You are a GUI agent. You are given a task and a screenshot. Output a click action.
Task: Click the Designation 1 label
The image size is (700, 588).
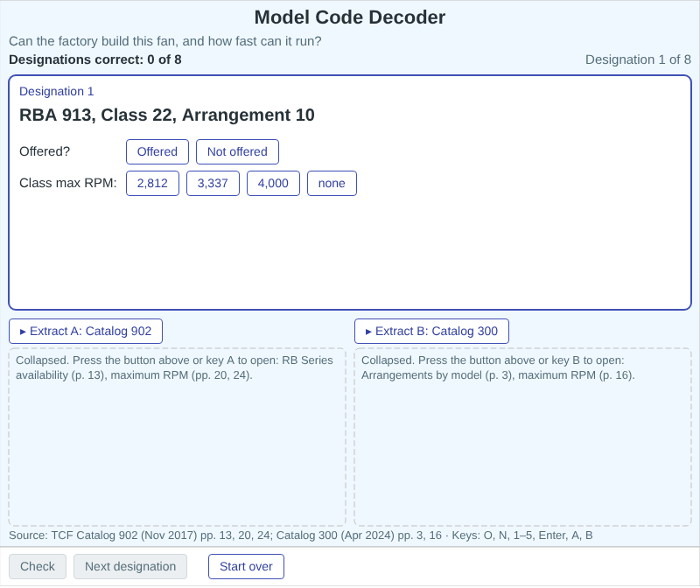[x=57, y=92]
